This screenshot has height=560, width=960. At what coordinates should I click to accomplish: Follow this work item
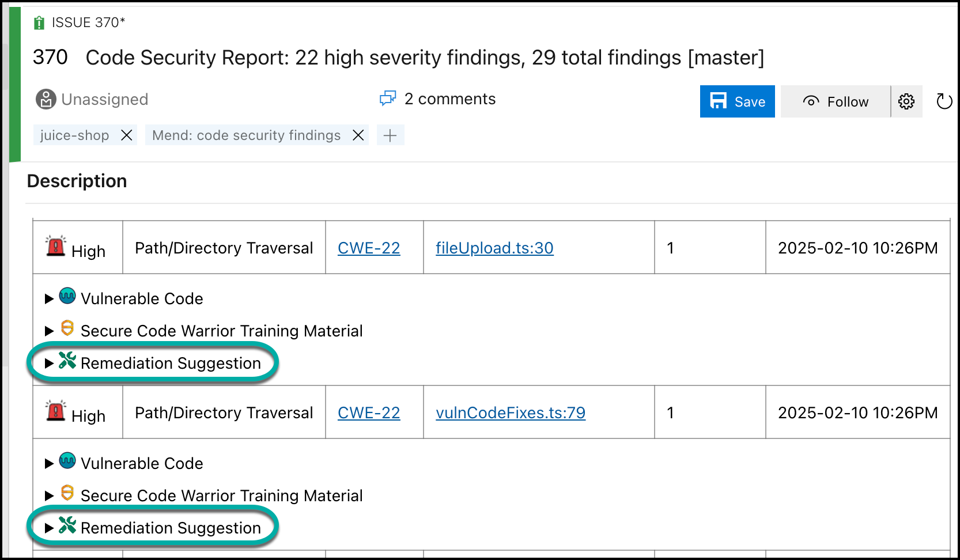[x=835, y=102]
